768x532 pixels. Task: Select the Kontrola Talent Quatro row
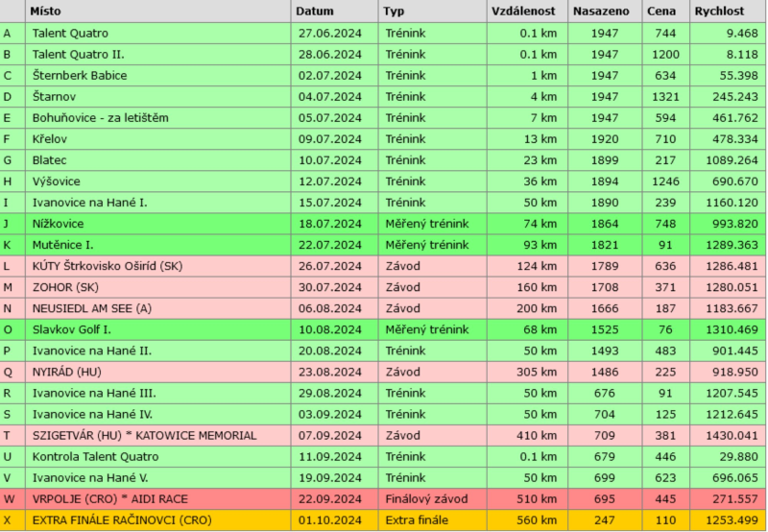tap(95, 456)
